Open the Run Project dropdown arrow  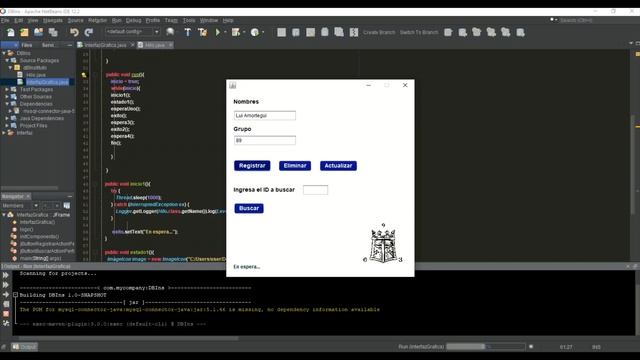(225, 32)
